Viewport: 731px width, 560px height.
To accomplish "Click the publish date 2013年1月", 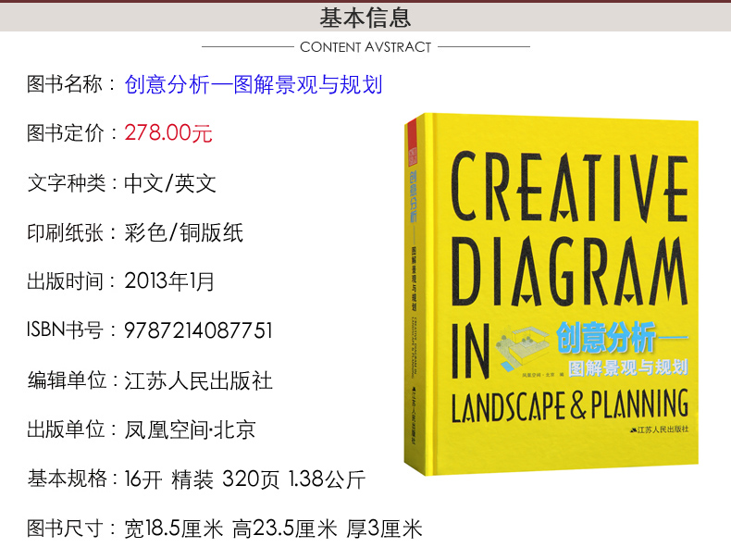I will coord(169,281).
